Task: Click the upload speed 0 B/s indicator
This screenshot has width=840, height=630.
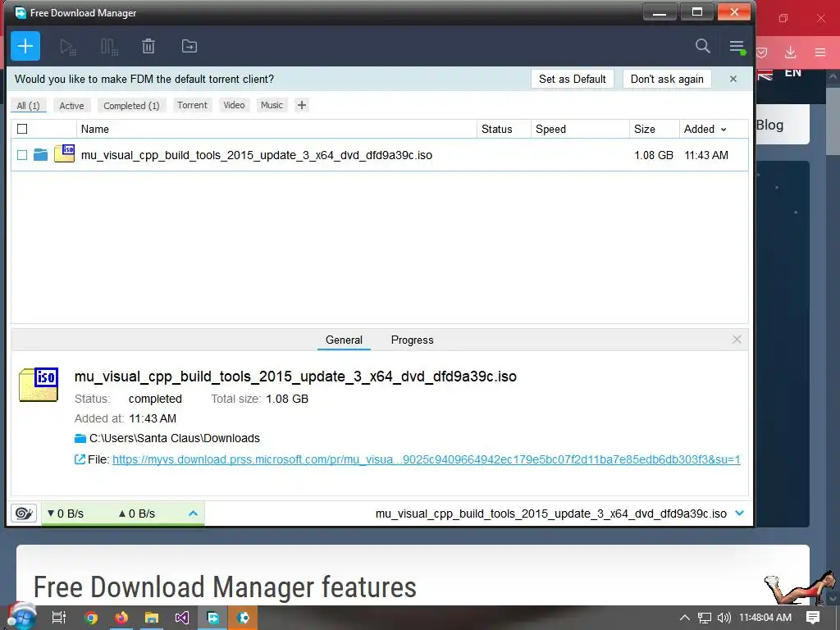Action: click(x=137, y=514)
